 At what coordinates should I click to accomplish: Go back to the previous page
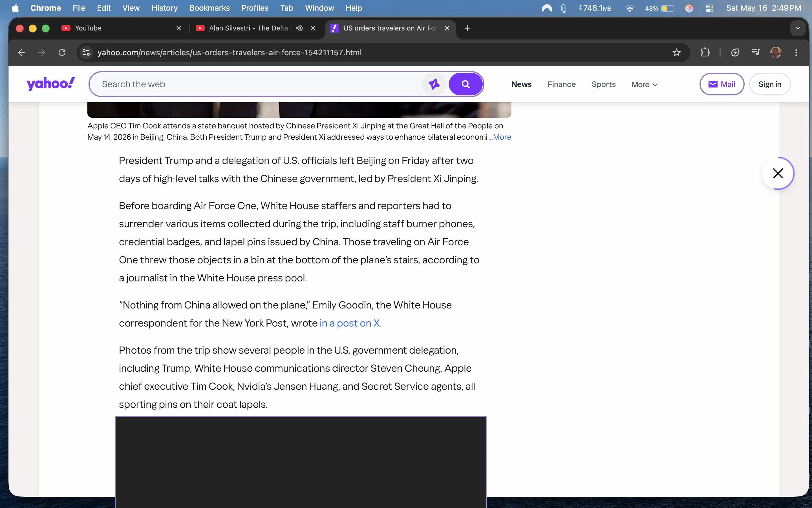click(x=21, y=52)
